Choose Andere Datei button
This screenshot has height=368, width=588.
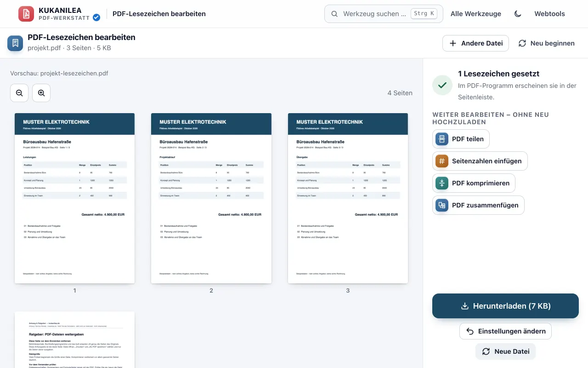tap(475, 43)
